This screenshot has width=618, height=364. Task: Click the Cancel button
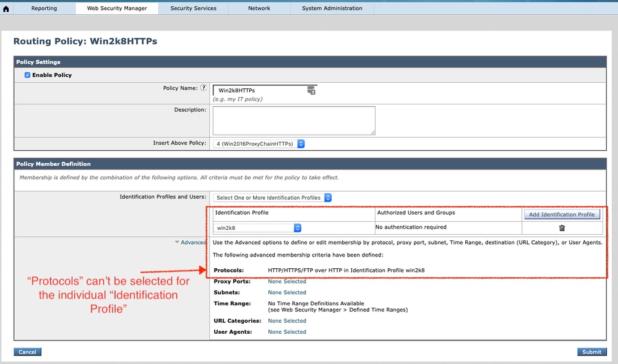(x=27, y=352)
